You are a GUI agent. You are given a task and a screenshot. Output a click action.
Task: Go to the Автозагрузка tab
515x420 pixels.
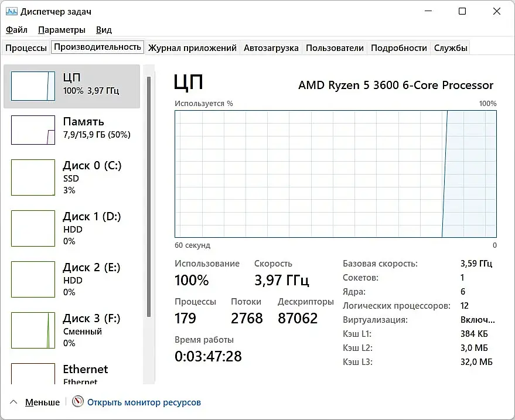[271, 48]
